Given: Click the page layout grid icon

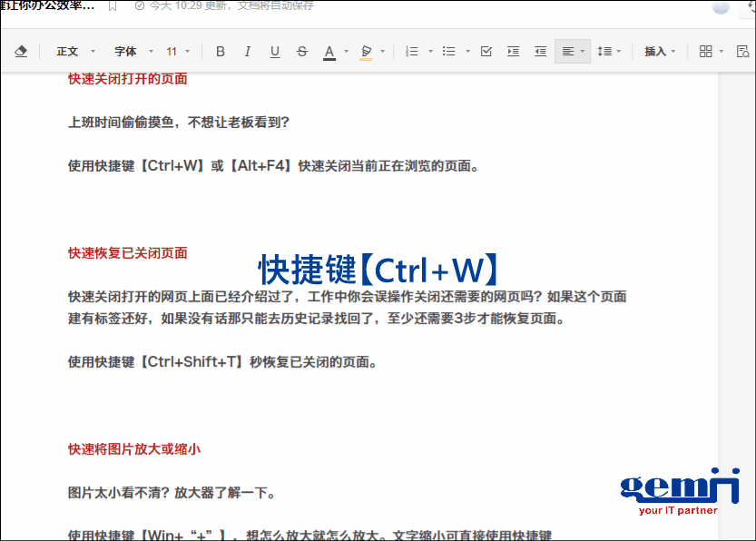Looking at the screenshot, I should click(706, 52).
